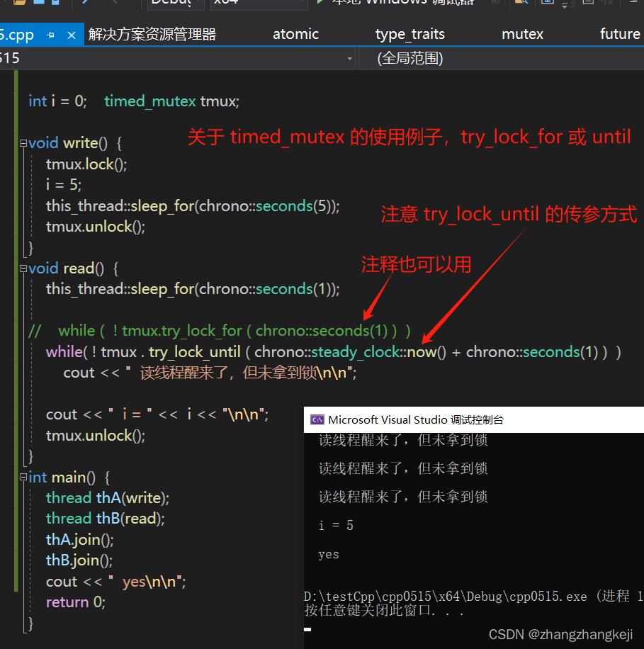Click 'tmux.unlock();' inside read function

click(95, 436)
